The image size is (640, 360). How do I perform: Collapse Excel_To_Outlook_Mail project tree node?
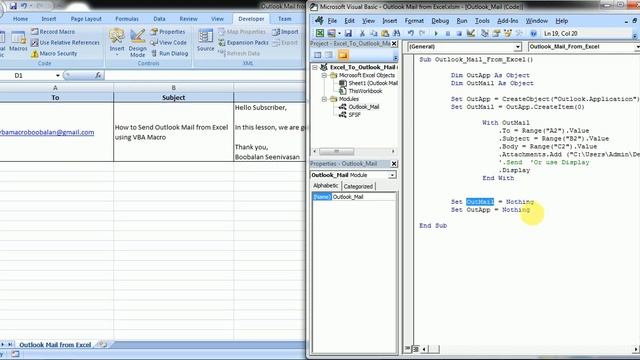pos(315,67)
